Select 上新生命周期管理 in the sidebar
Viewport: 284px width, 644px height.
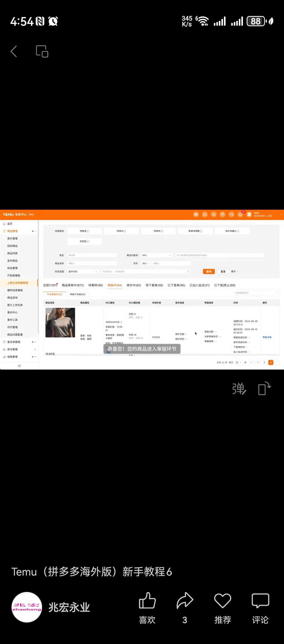pyautogui.click(x=17, y=283)
